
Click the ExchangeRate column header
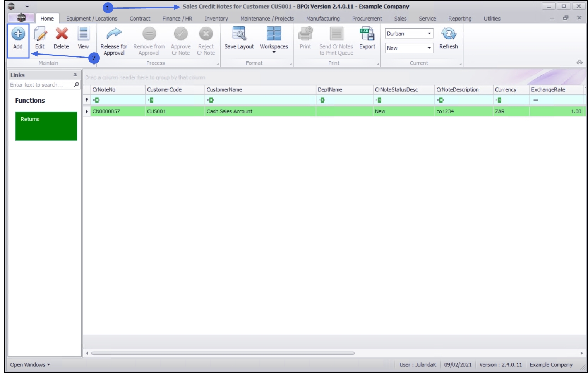[x=556, y=89]
